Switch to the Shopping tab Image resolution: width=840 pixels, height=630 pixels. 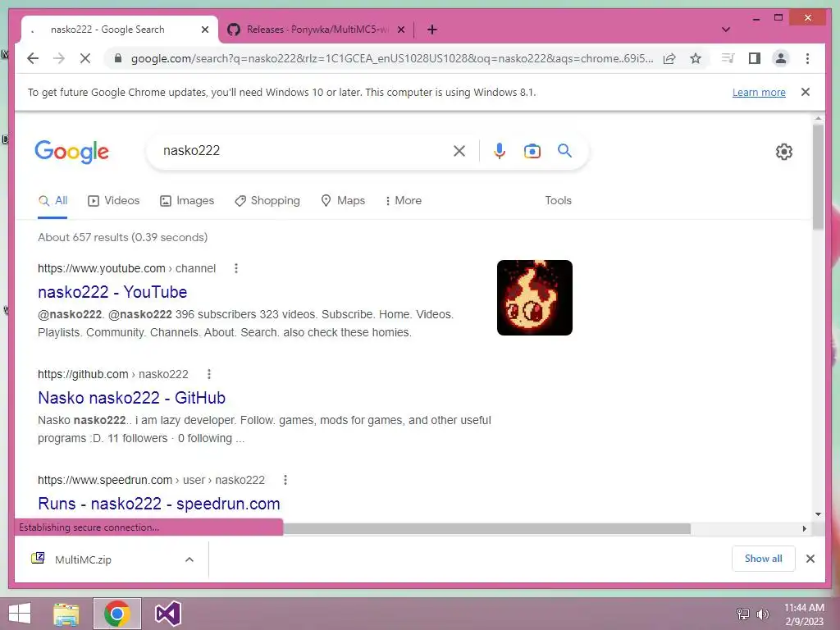[x=267, y=201]
